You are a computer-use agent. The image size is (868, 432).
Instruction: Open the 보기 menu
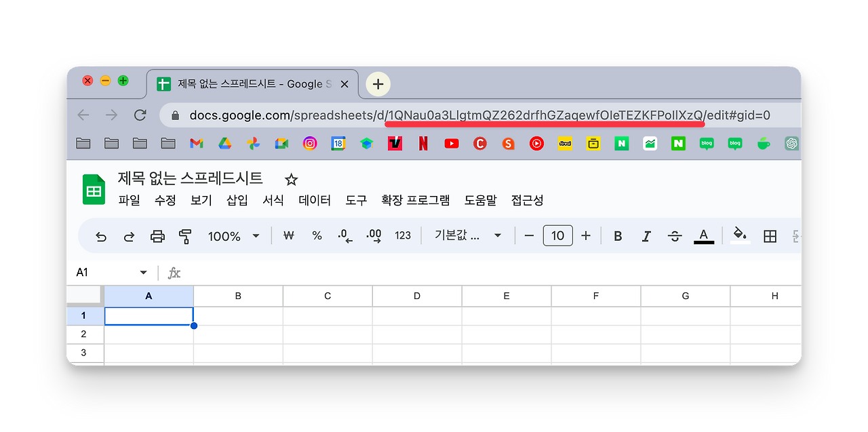pyautogui.click(x=201, y=201)
